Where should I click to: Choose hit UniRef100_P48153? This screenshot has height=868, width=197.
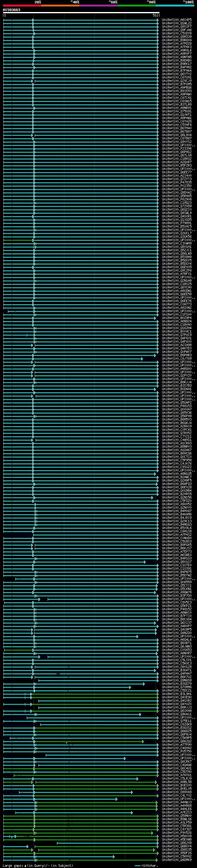(177, 406)
